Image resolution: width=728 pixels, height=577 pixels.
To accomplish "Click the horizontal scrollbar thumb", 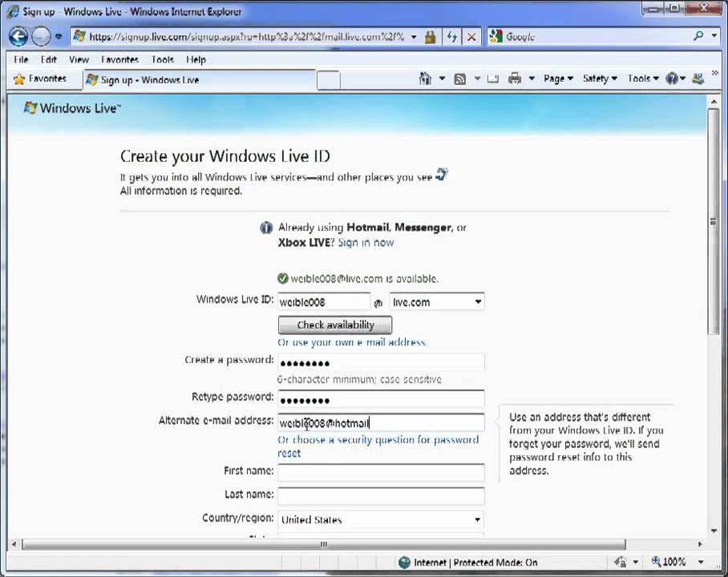I will coord(324,544).
